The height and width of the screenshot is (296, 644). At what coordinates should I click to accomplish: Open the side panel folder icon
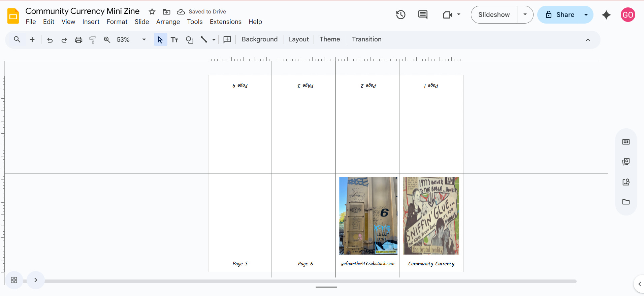click(626, 202)
